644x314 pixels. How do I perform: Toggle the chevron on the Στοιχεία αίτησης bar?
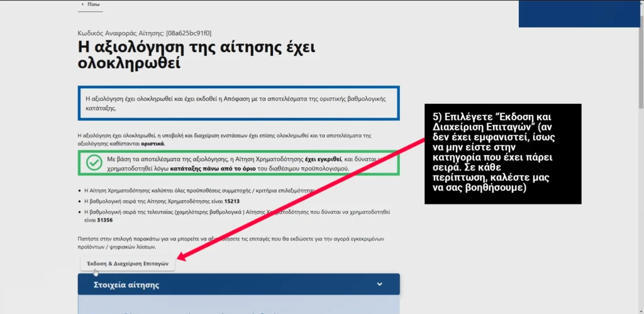[379, 284]
